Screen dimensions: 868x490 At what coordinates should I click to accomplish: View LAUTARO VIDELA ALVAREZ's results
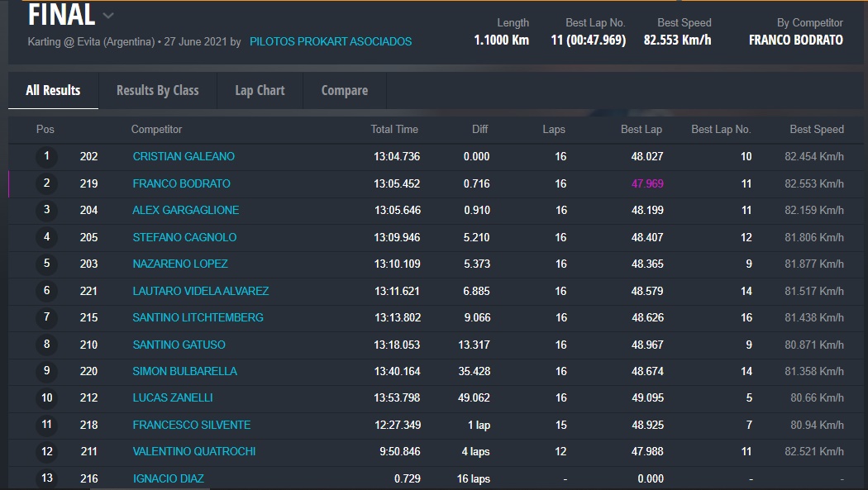[200, 291]
